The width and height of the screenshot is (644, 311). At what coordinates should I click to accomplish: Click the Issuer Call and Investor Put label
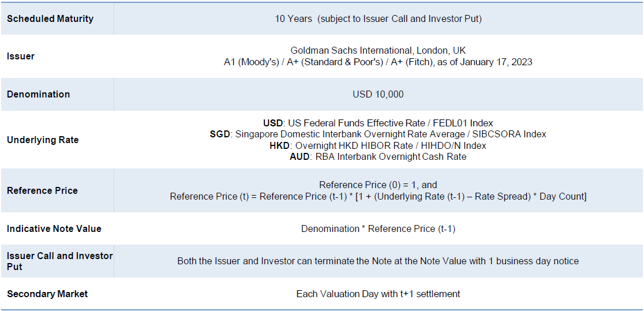coord(59,261)
